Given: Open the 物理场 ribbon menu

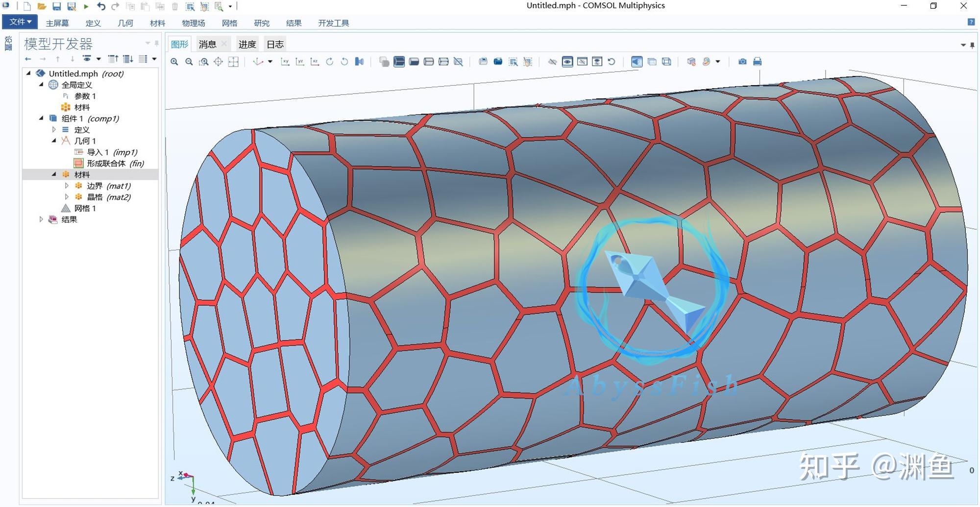Looking at the screenshot, I should tap(193, 23).
